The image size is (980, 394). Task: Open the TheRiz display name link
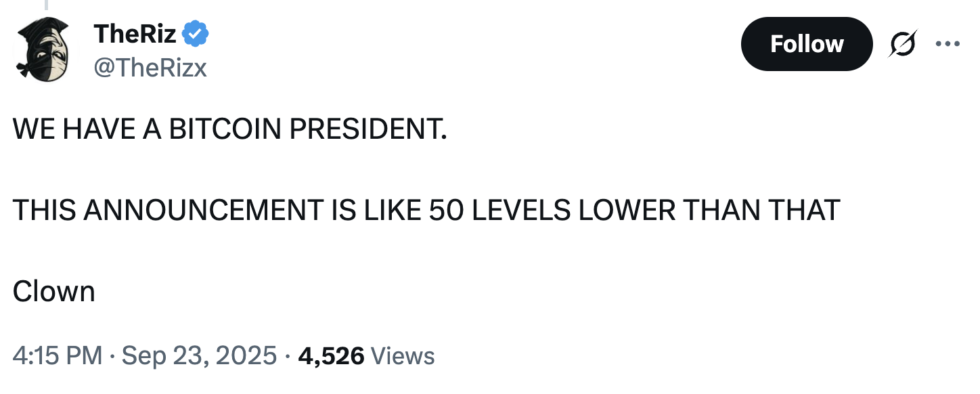tap(136, 32)
